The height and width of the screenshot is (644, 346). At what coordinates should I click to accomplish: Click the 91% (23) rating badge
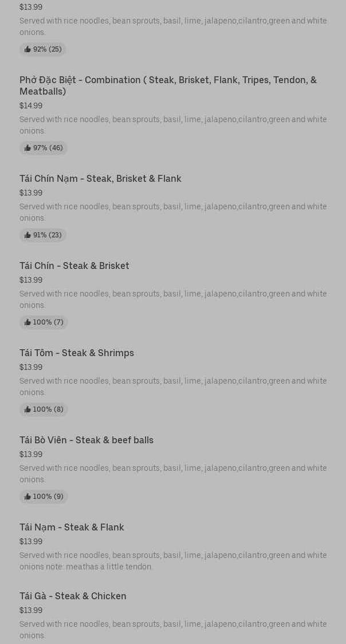pos(43,235)
